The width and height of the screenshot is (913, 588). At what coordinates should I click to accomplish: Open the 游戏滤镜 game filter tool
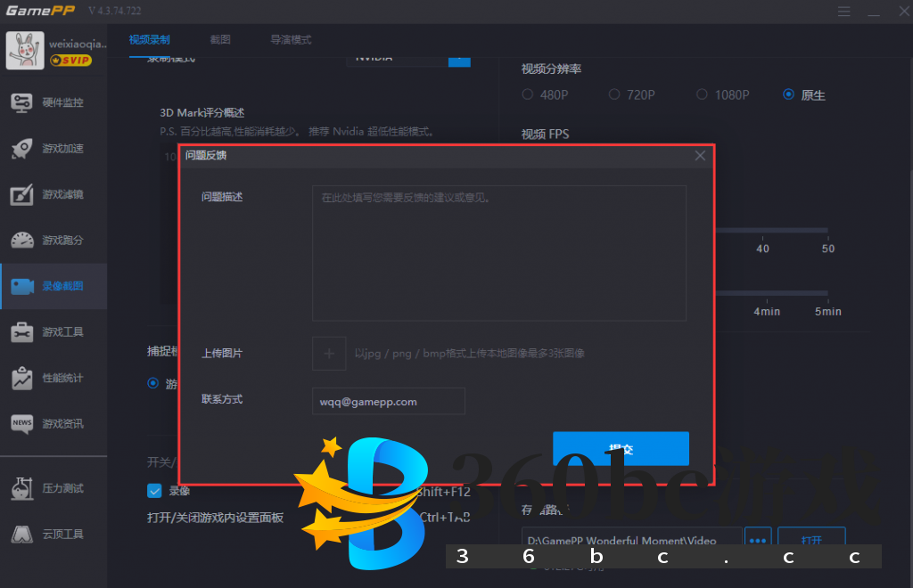coord(53,194)
